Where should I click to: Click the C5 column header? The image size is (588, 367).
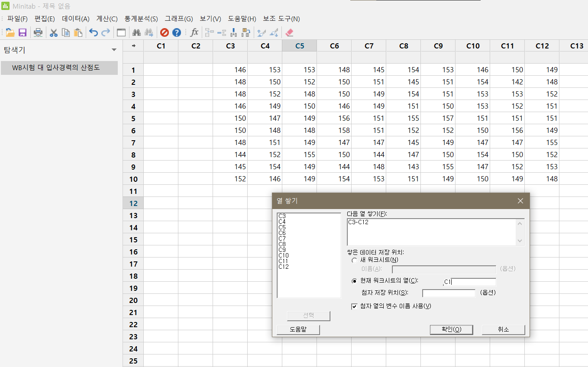tap(300, 46)
